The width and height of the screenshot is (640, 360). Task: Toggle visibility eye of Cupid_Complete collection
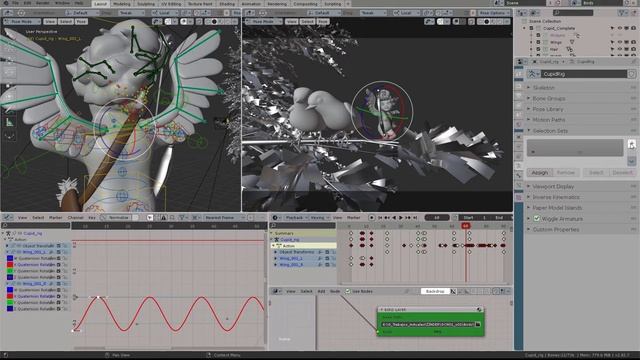620,28
